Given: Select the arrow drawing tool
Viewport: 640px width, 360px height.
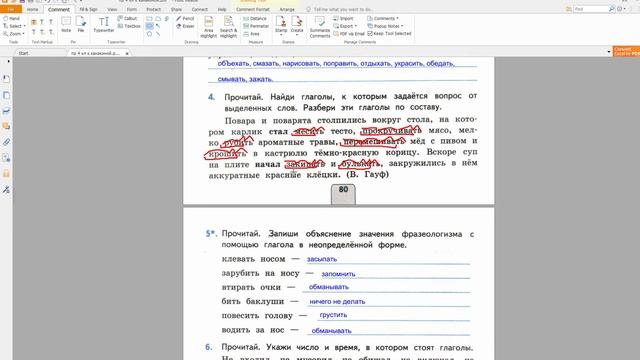Looking at the screenshot, I should coord(158,26).
